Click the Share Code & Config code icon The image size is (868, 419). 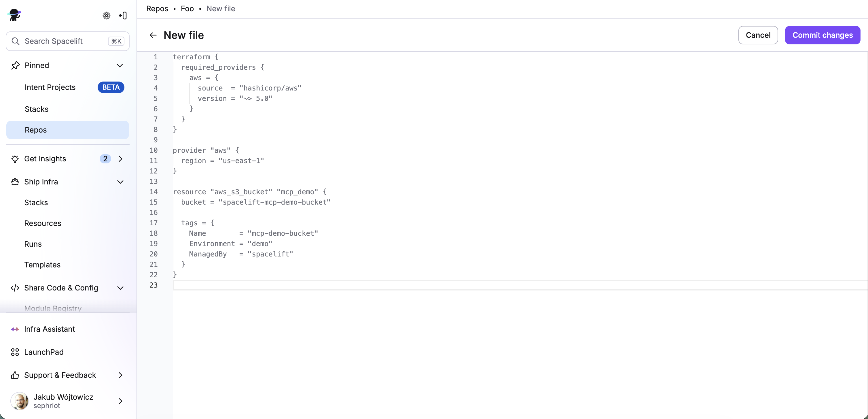click(15, 288)
